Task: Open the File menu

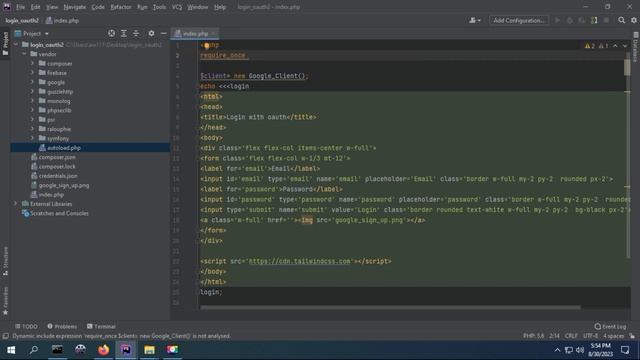Action: pos(20,7)
